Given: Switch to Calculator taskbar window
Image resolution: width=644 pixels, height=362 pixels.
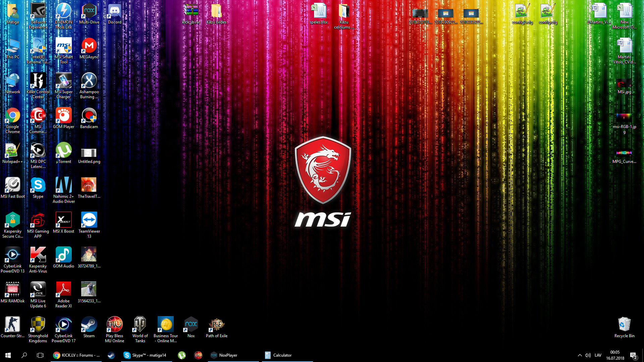Looking at the screenshot, I should [287, 355].
